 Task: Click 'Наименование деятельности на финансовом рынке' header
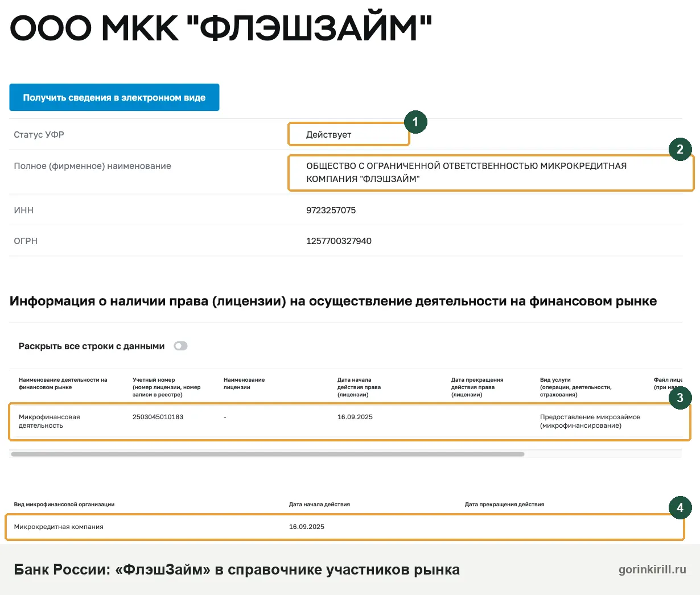point(63,383)
